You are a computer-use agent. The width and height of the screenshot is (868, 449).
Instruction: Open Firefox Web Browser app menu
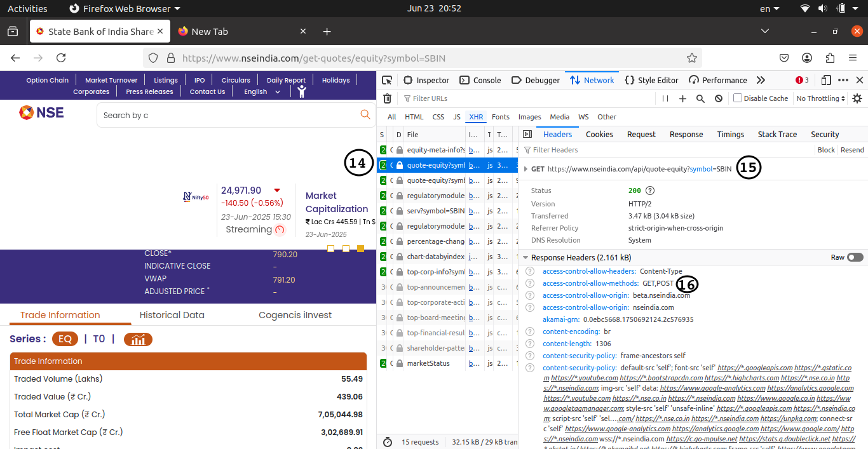[125, 9]
